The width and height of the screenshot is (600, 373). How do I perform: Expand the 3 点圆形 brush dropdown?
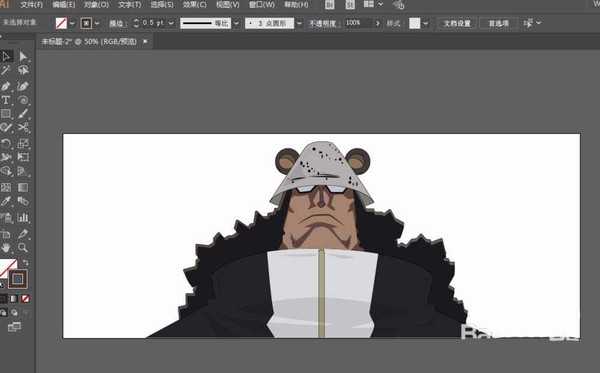point(299,23)
